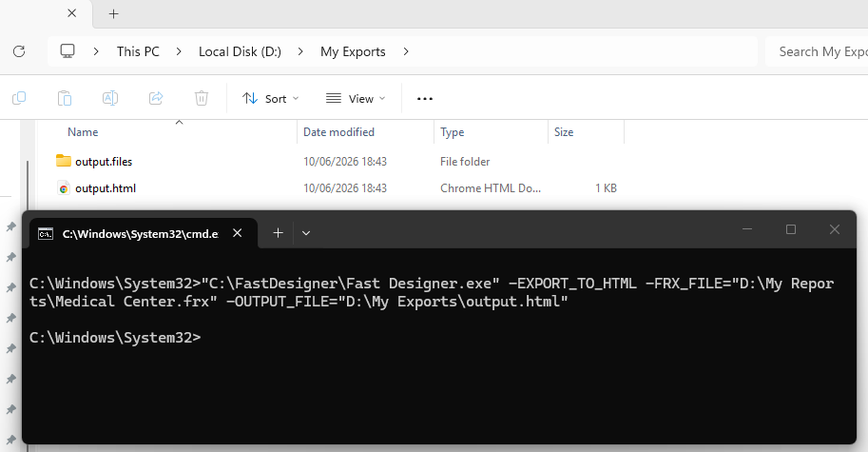Close the terminal window
This screenshot has height=452, width=868.
(835, 229)
